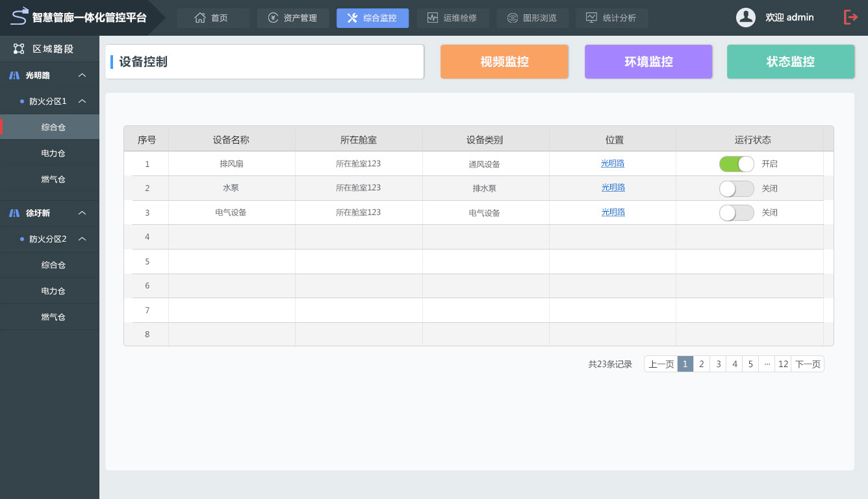Select 电力仓 under 防火分区1
The width and height of the screenshot is (868, 499).
[53, 153]
